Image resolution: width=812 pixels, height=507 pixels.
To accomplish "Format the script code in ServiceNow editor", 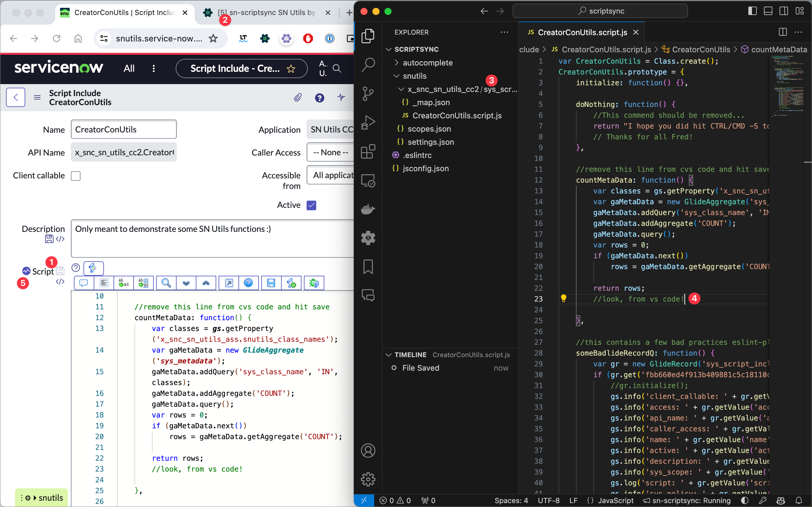I will [104, 283].
